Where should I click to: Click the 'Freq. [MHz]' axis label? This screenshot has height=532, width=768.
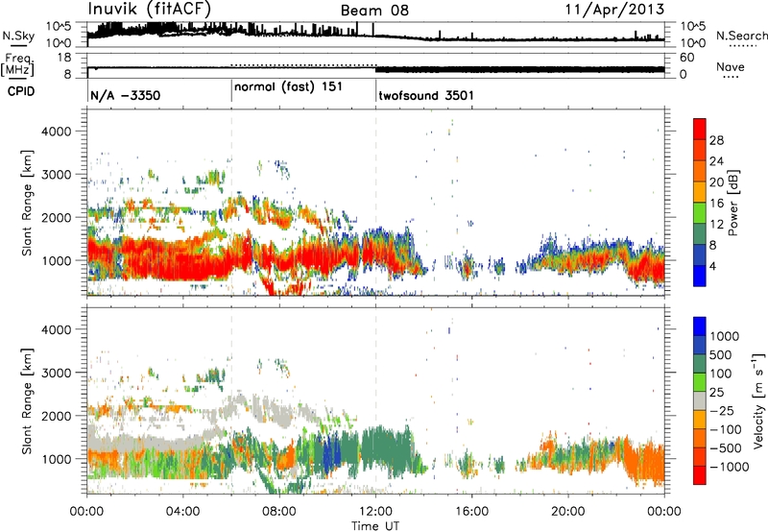17,64
